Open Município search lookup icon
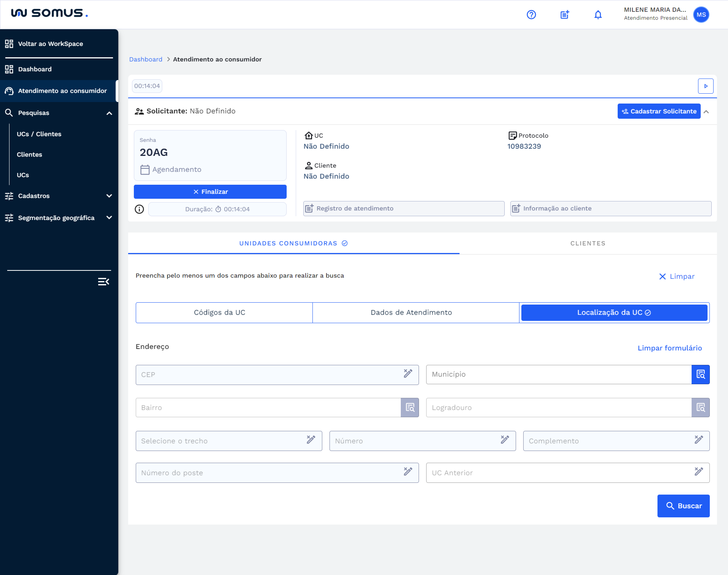The width and height of the screenshot is (728, 575). coord(700,374)
